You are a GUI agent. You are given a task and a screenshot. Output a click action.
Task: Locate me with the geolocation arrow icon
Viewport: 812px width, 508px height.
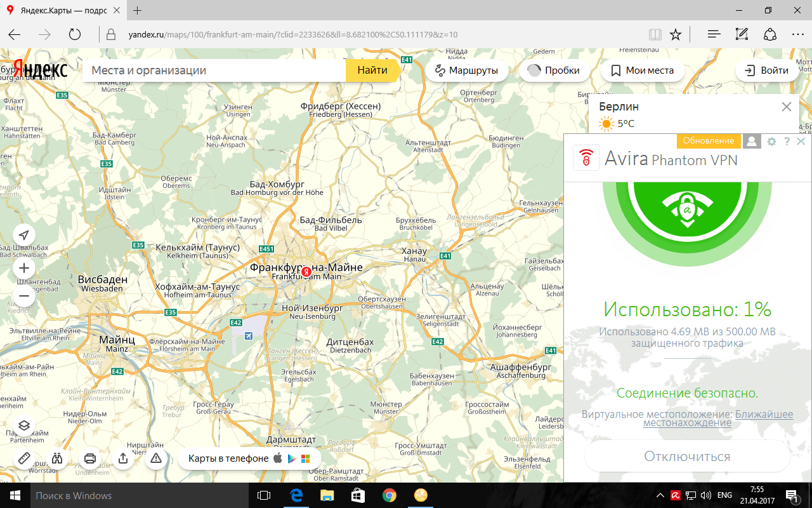24,235
